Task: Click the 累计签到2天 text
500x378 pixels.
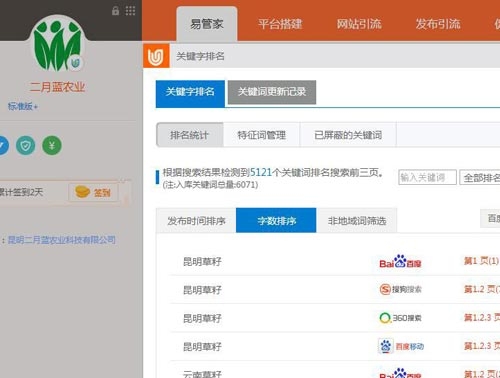Action: pyautogui.click(x=21, y=192)
